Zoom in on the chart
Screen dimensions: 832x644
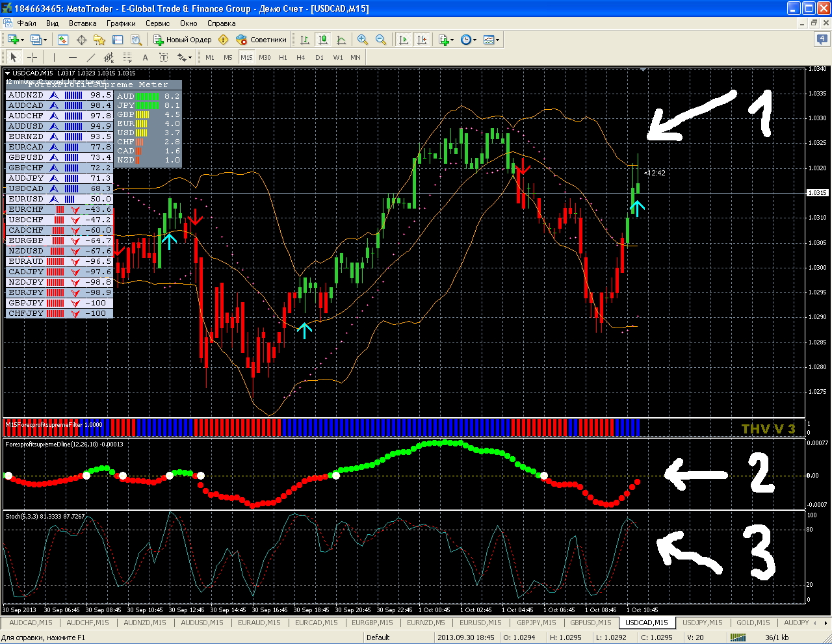coord(363,40)
